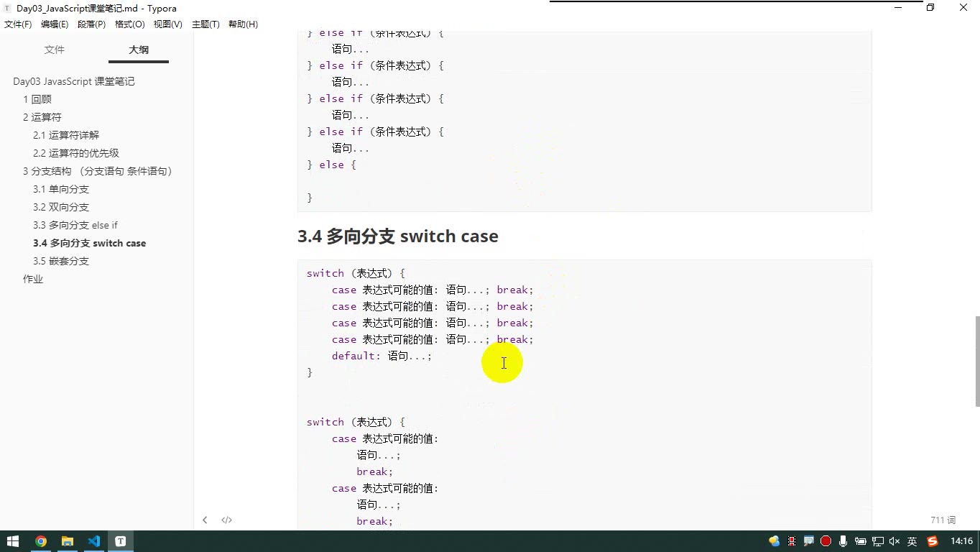The width and height of the screenshot is (980, 552).
Task: Switch to the 文件 sidebar tab
Action: tap(55, 50)
